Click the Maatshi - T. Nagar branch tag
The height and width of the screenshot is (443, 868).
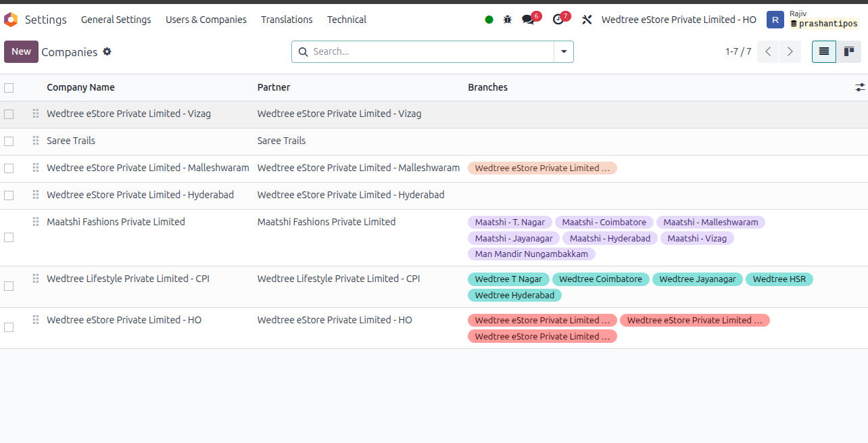click(510, 222)
